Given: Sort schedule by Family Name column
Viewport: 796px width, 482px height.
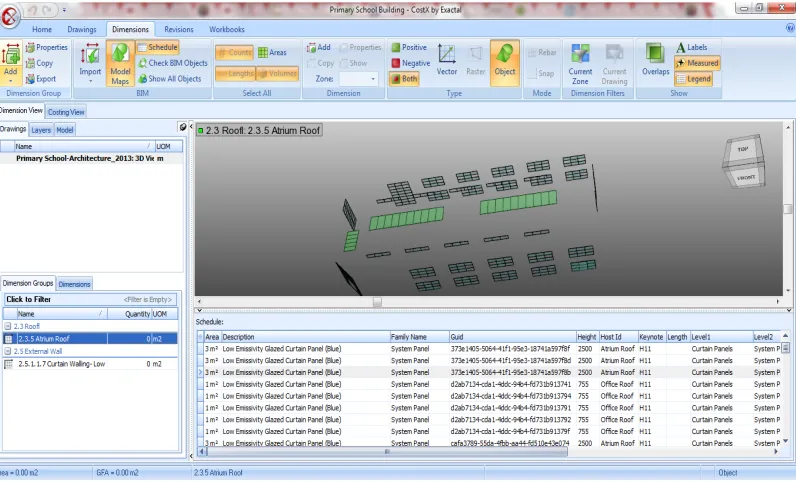Looking at the screenshot, I should (x=419, y=337).
